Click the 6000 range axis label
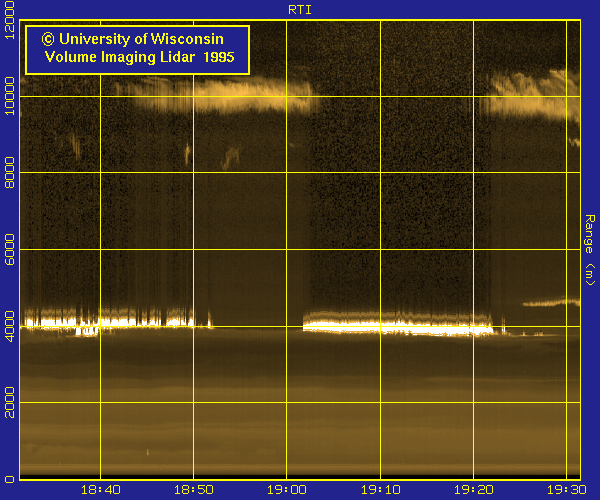600x500 pixels. tap(9, 249)
